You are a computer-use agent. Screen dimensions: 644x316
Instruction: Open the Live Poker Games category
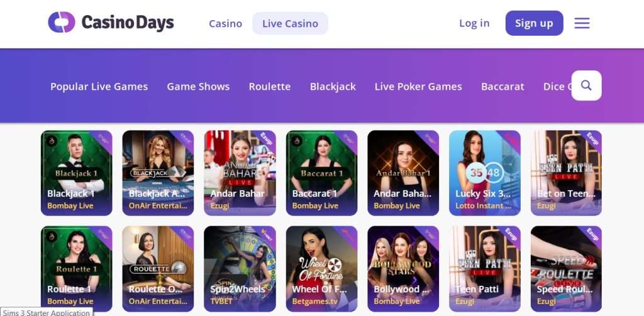click(x=418, y=87)
